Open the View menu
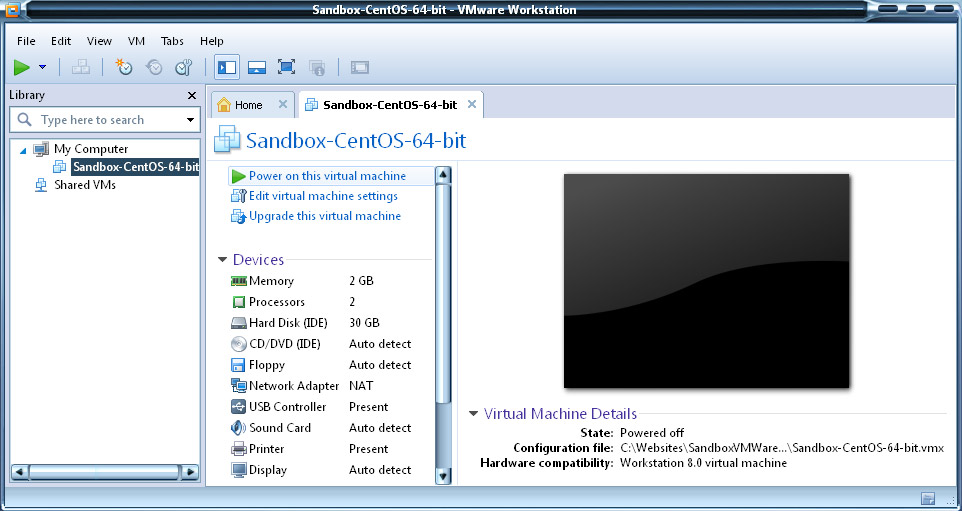Viewport: 962px width, 511px height. point(99,41)
